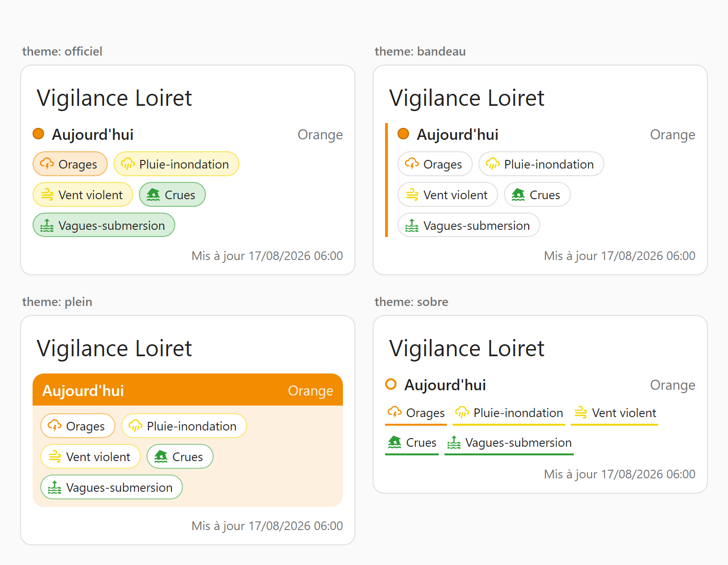
Task: Click the orange status dot in bandeau card
Action: click(403, 134)
